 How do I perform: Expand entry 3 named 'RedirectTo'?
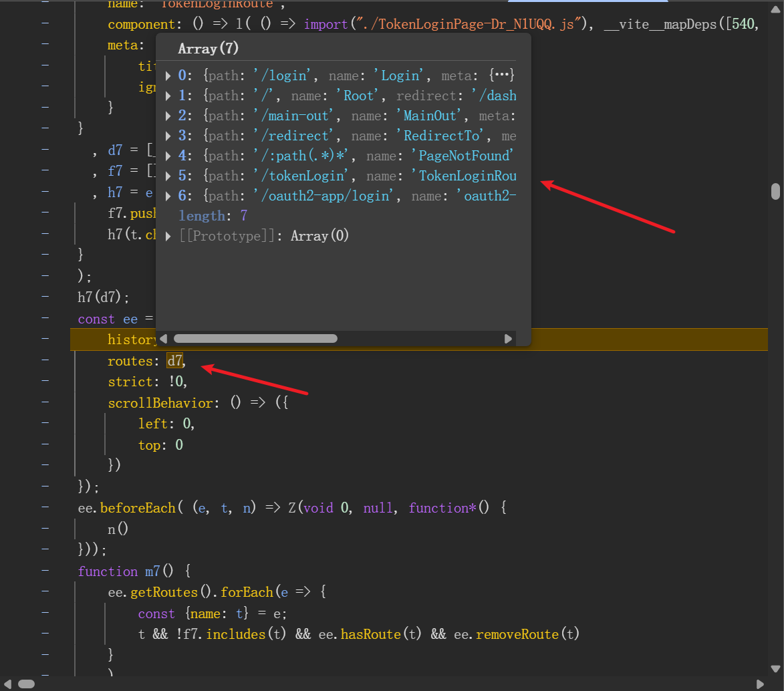pyautogui.click(x=168, y=136)
